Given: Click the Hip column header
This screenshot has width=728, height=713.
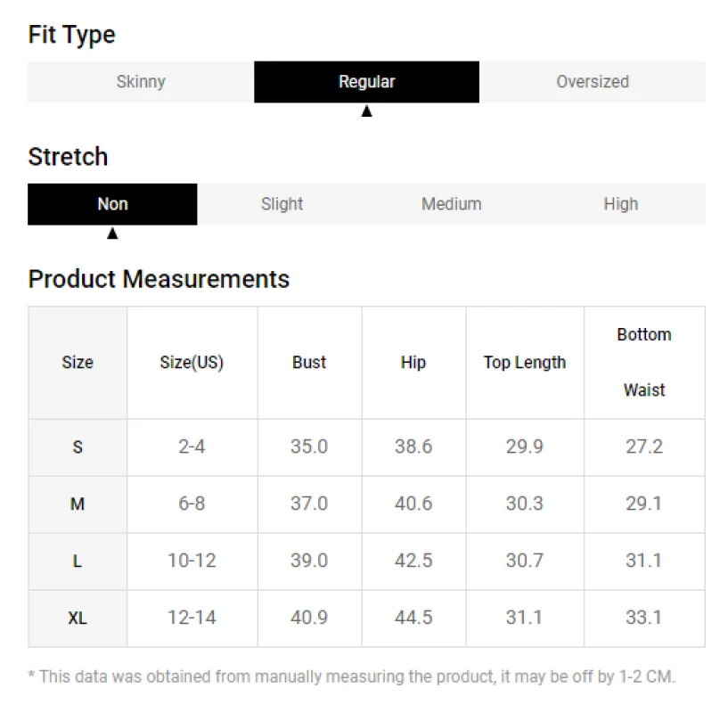Looking at the screenshot, I should point(413,363).
